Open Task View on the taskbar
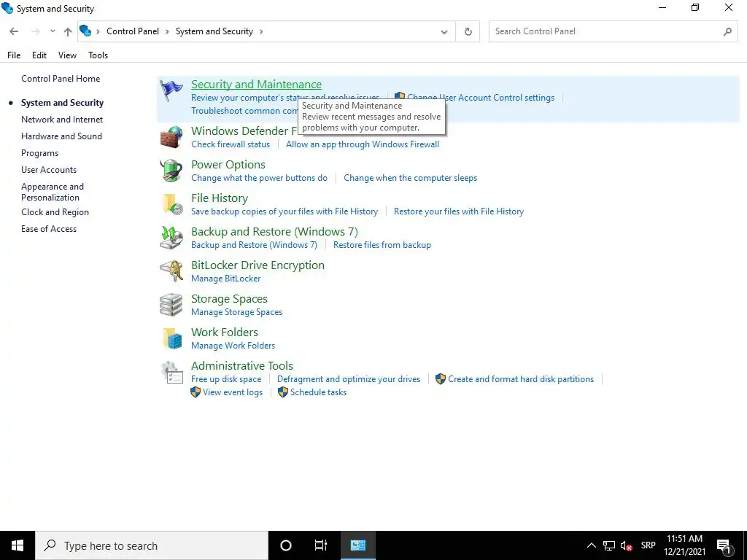The height and width of the screenshot is (560, 747). 321,545
